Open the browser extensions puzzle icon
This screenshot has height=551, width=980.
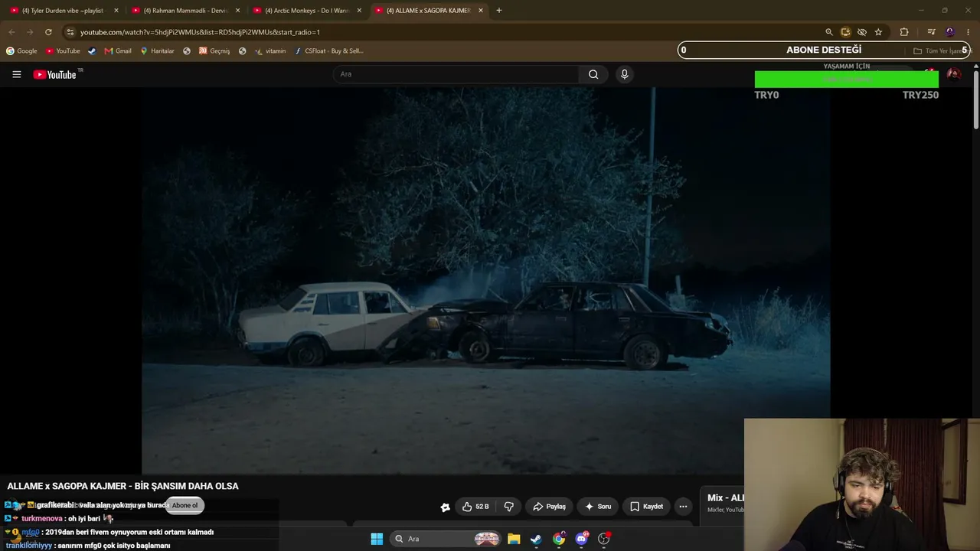click(904, 32)
